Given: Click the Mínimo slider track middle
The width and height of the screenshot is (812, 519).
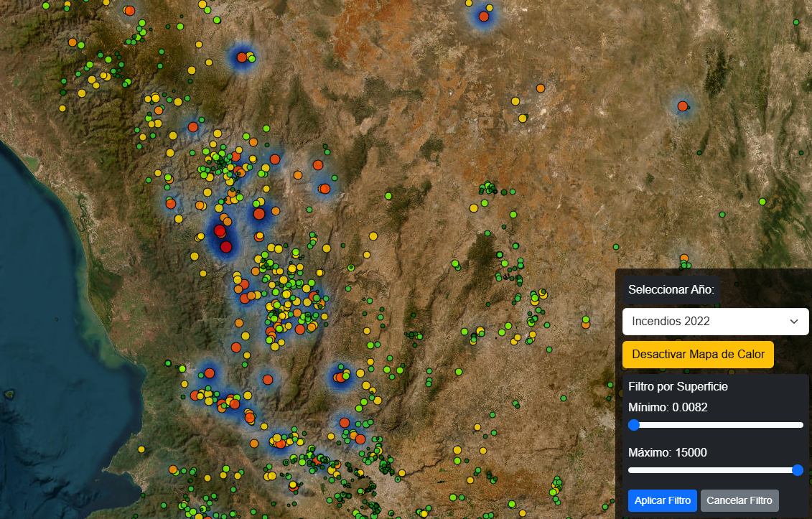Looking at the screenshot, I should 716,425.
